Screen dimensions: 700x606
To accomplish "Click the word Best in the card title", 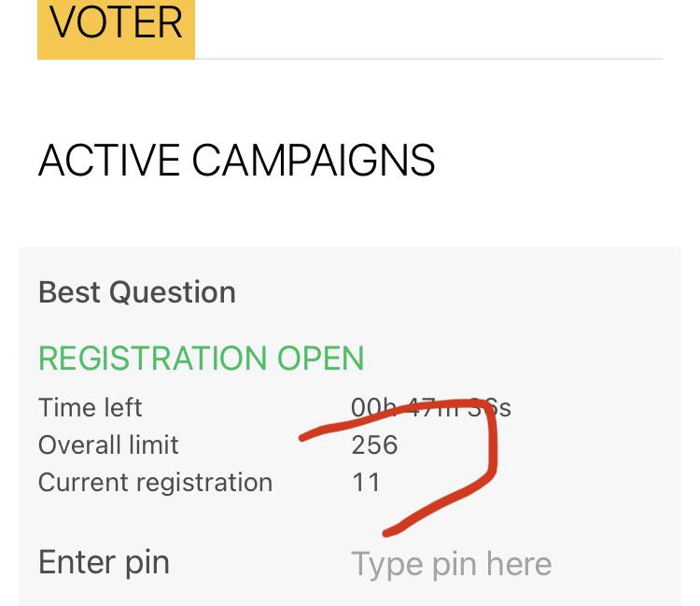I will 70,292.
